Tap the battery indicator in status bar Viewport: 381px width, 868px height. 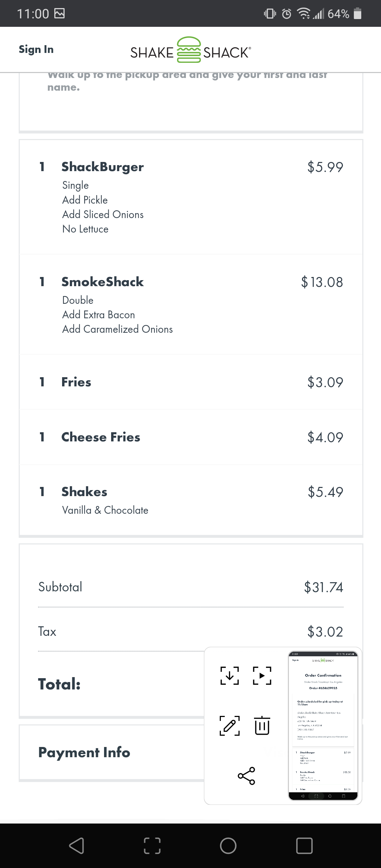[x=357, y=14]
